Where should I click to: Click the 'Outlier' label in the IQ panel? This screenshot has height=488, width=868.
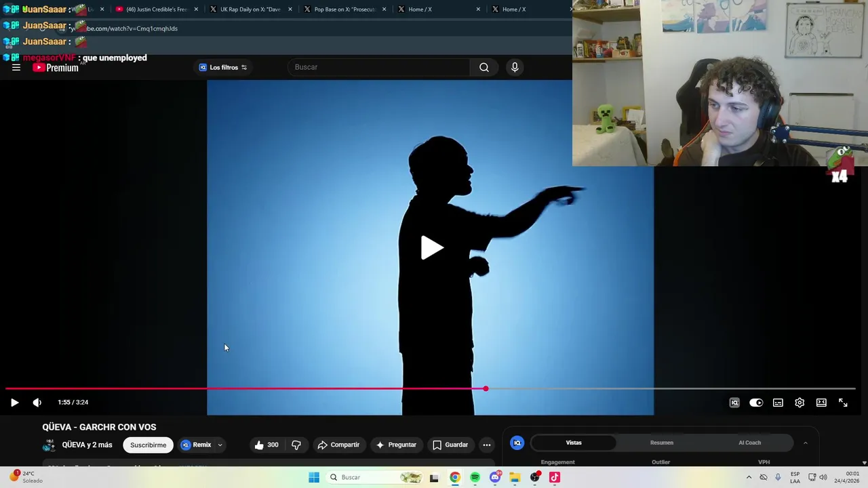pos(661,462)
